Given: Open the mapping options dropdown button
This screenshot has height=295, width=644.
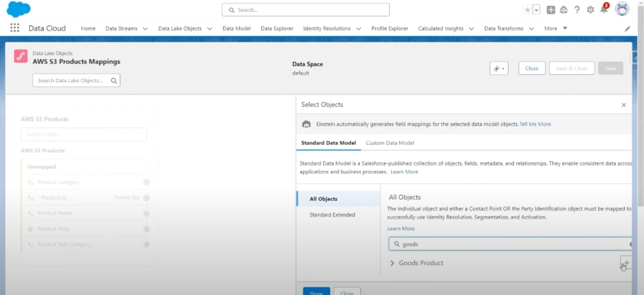Looking at the screenshot, I should click(x=499, y=68).
